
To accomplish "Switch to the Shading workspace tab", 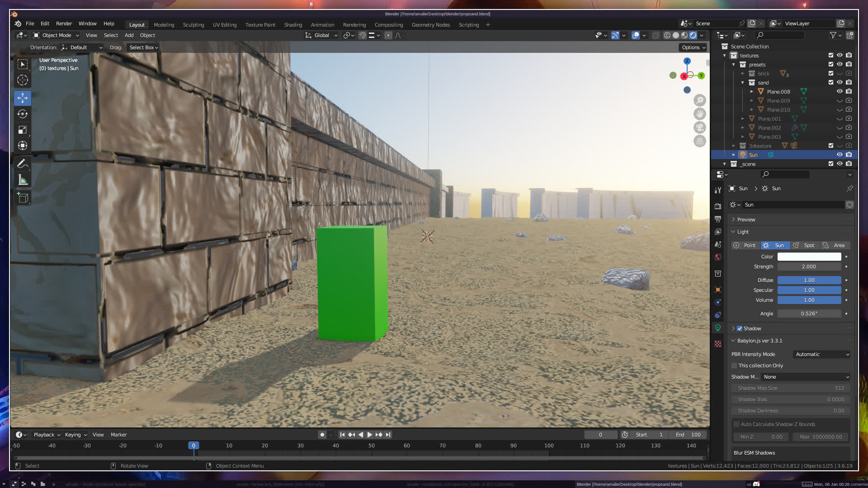I will (x=293, y=25).
